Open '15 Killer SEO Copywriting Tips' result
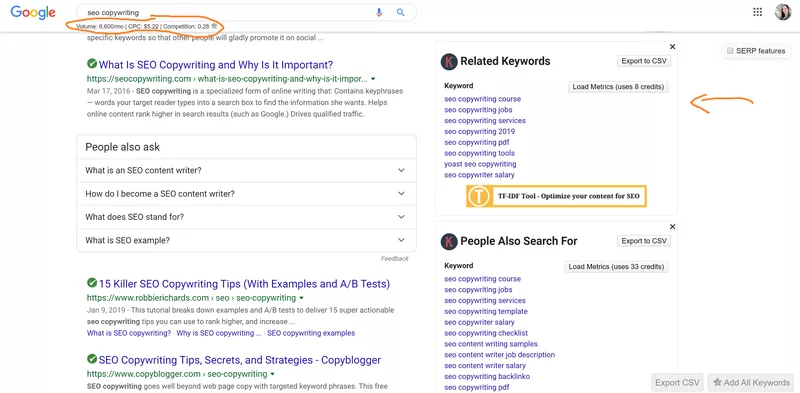This screenshot has height=393, width=800. tap(244, 284)
